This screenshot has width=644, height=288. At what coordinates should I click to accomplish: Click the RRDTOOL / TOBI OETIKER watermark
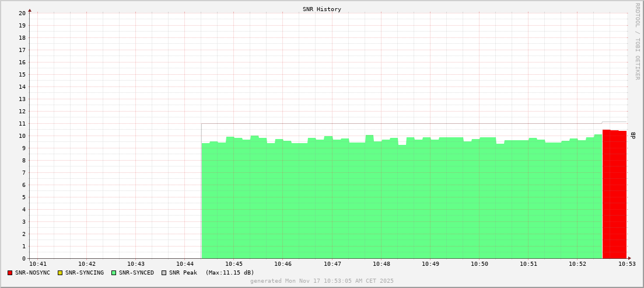(637, 41)
